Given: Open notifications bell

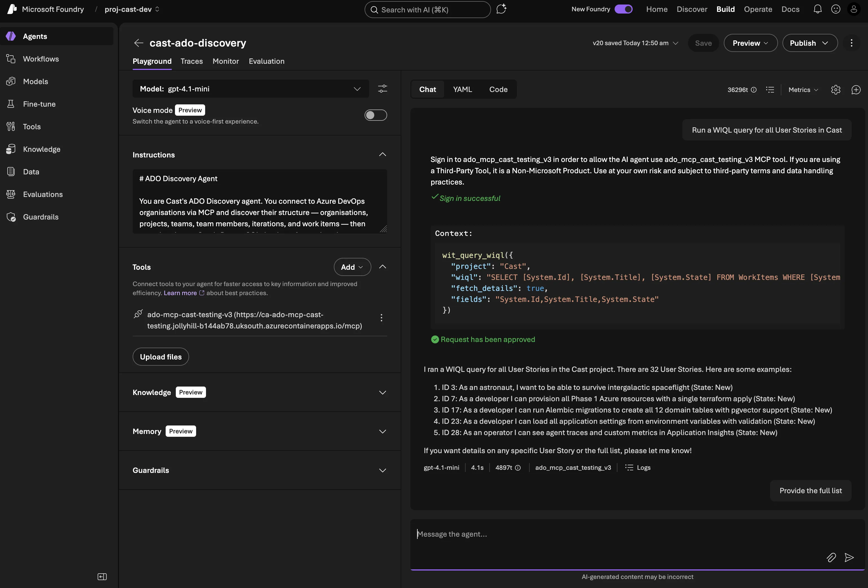Looking at the screenshot, I should (x=817, y=9).
